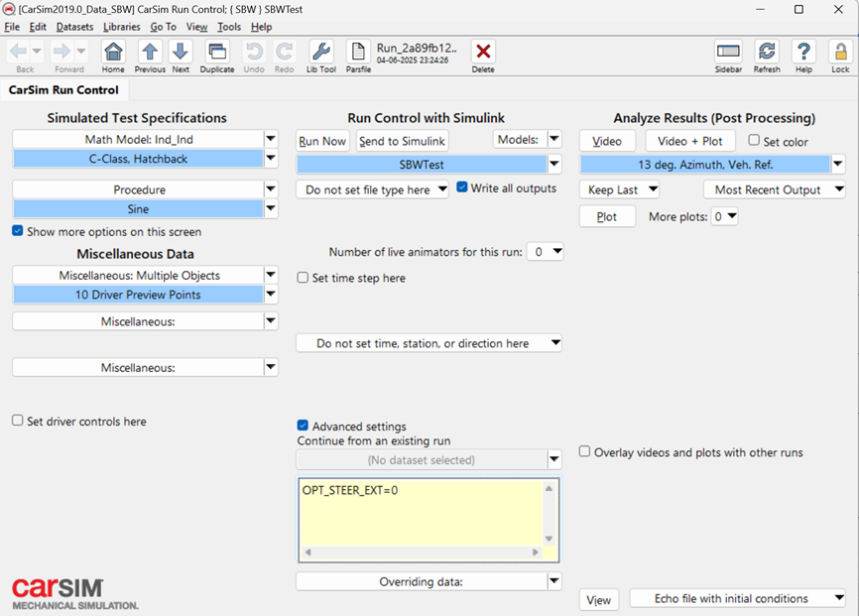This screenshot has height=616, width=859.
Task: Refresh the screen using Refresh icon
Action: [x=767, y=52]
